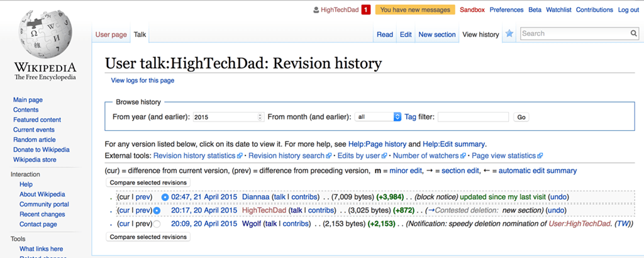The height and width of the screenshot is (258, 644).
Task: Open the Watchlist link
Action: tap(558, 10)
